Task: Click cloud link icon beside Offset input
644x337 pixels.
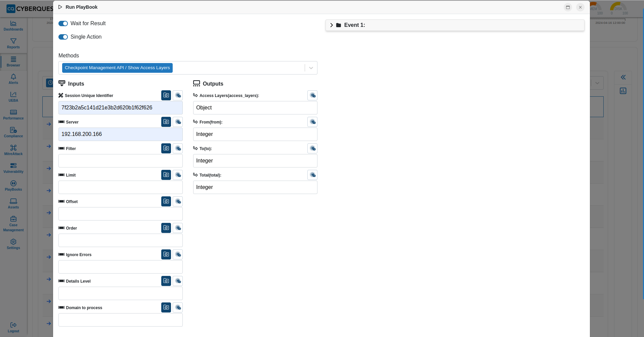Action: point(178,201)
